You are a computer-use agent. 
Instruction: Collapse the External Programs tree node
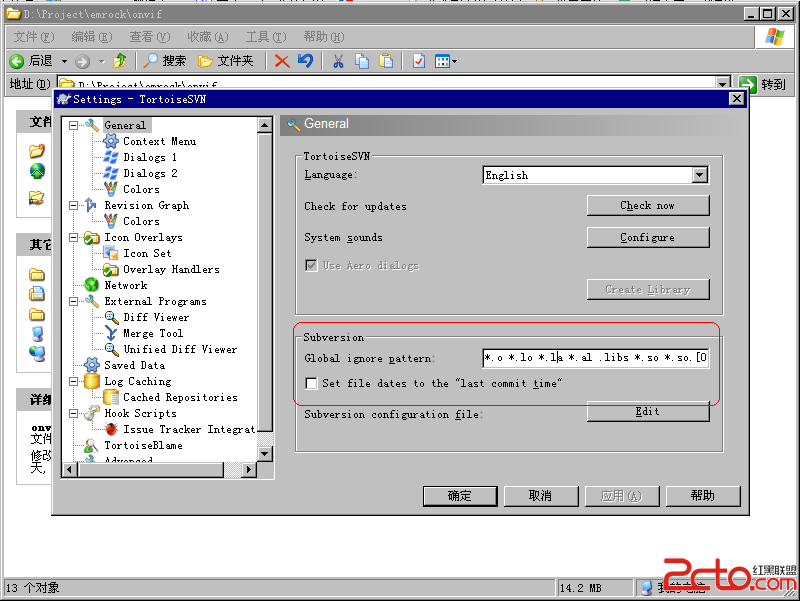coord(73,301)
